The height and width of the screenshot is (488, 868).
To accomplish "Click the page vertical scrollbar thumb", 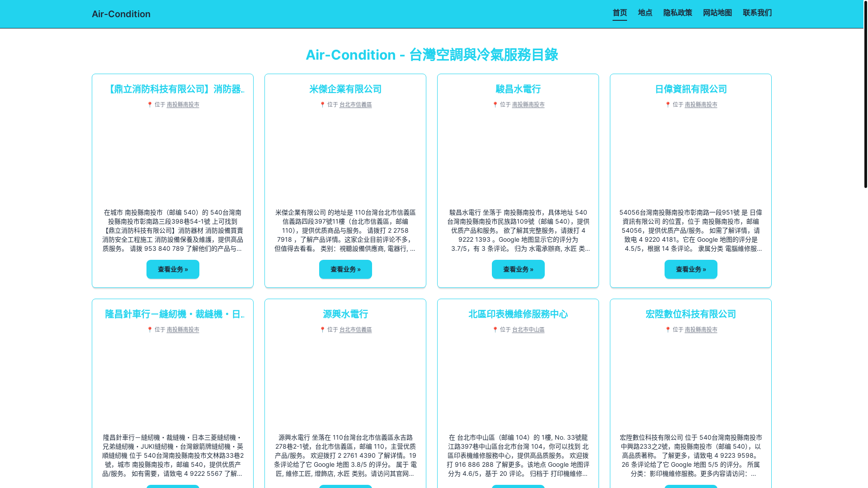I will 865,94.
